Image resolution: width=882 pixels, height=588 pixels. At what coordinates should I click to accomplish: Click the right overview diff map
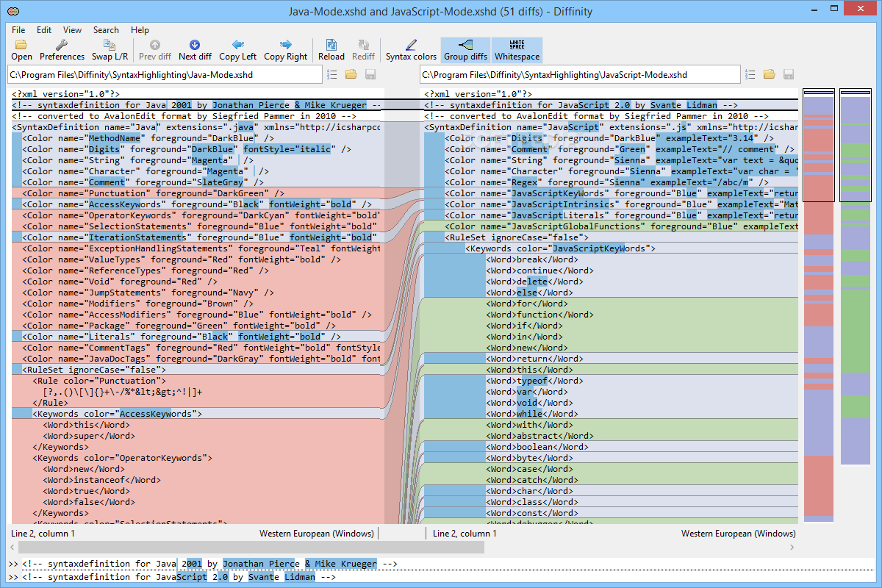855,278
